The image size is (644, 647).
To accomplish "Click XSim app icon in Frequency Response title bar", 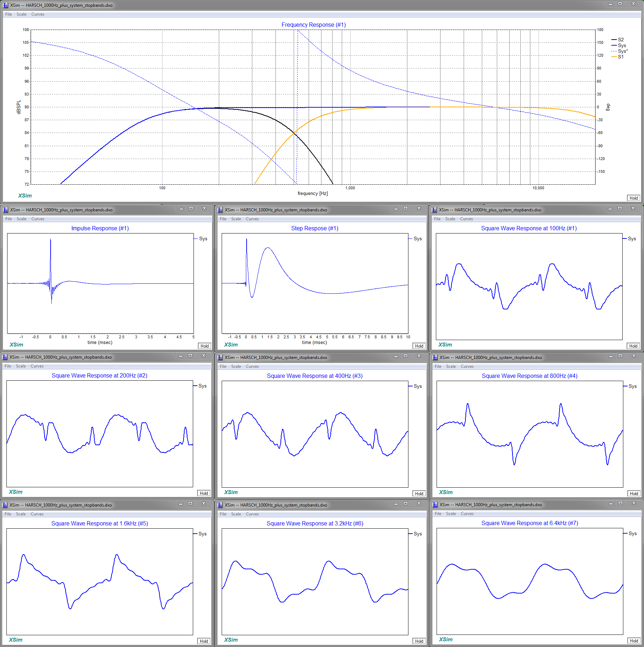I will coord(5,5).
